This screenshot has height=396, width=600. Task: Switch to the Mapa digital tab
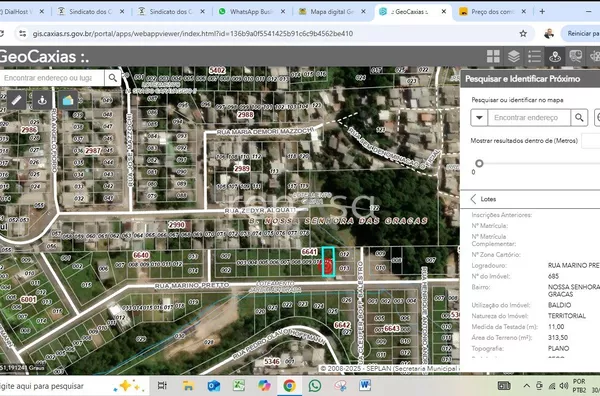[x=332, y=12]
